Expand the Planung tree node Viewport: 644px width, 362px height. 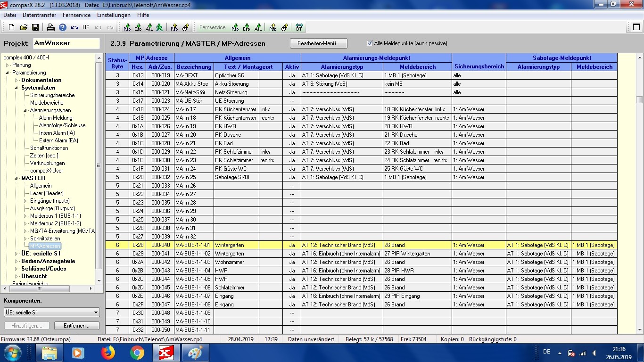pos(8,65)
